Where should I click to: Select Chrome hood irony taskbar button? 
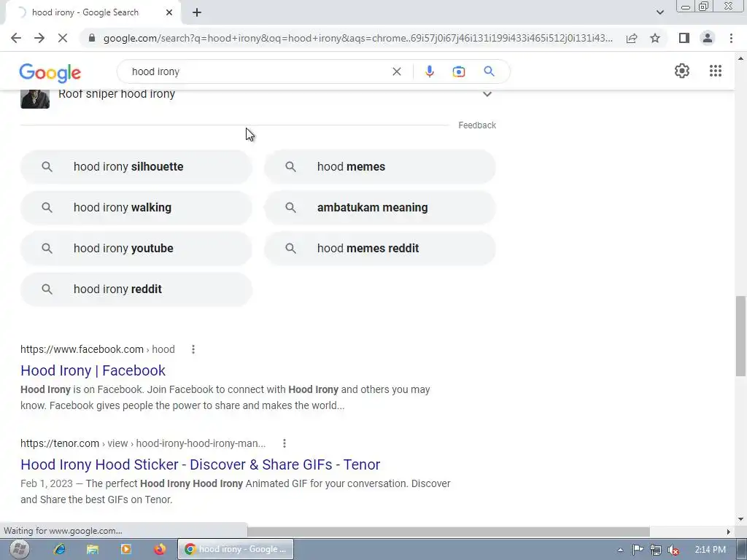click(236, 549)
